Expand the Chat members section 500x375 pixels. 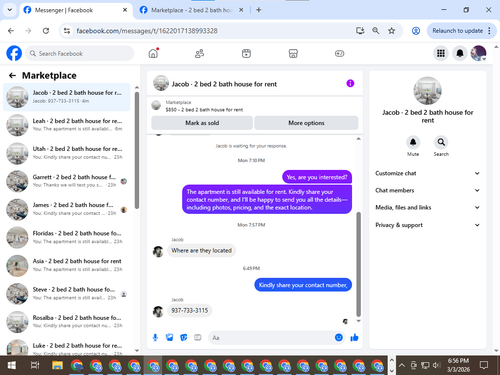tap(427, 190)
